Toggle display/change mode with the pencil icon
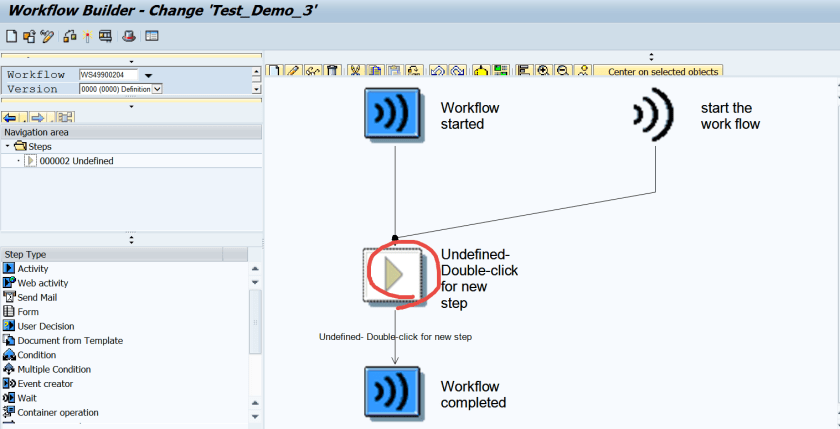 pyautogui.click(x=47, y=36)
